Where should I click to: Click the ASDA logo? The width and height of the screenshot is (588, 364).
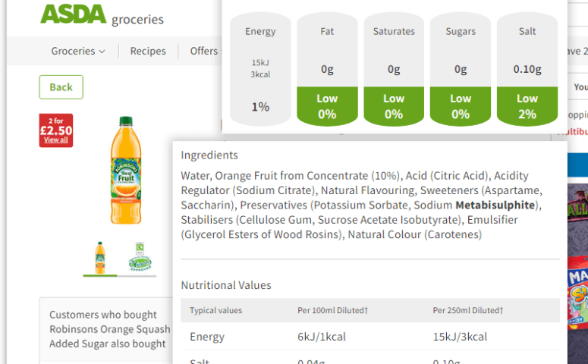click(x=74, y=14)
